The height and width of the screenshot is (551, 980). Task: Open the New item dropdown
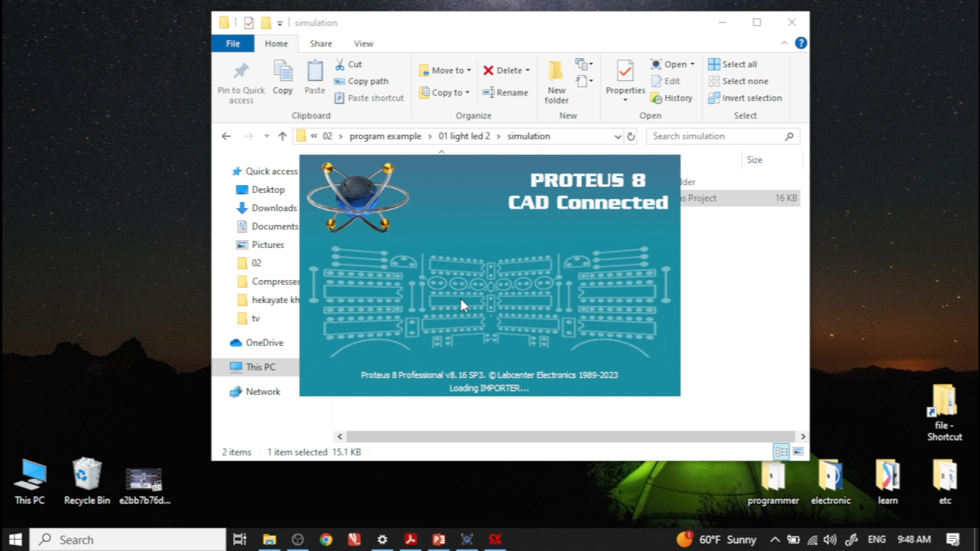pyautogui.click(x=584, y=64)
